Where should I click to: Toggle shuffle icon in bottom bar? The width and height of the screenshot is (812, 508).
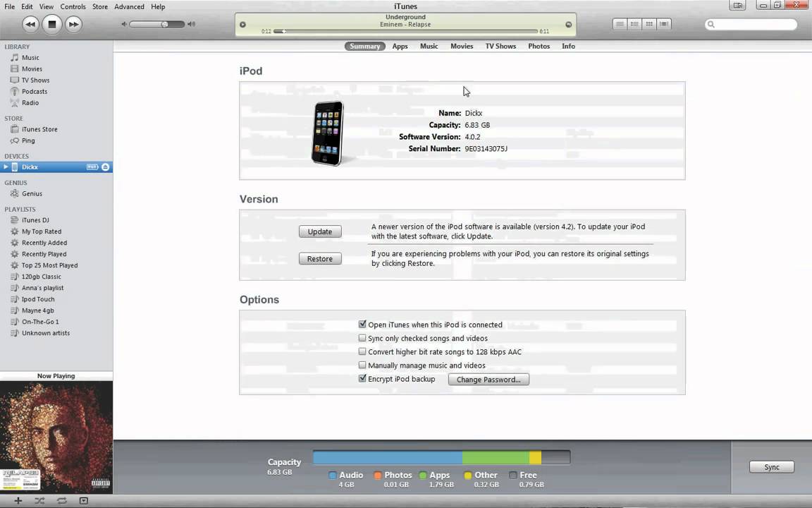pos(39,501)
